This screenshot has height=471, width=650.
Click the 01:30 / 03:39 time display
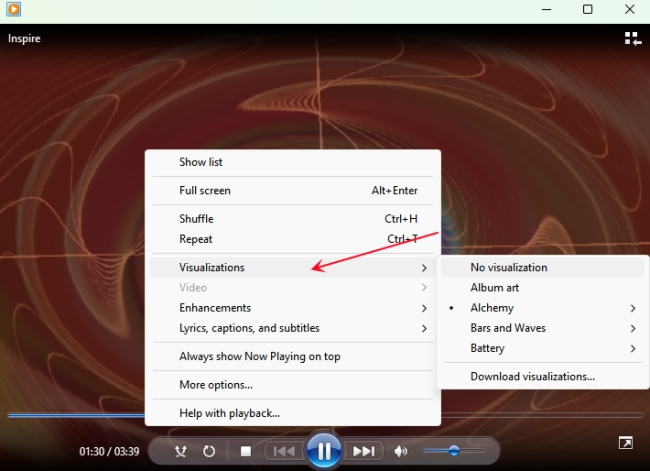[109, 451]
